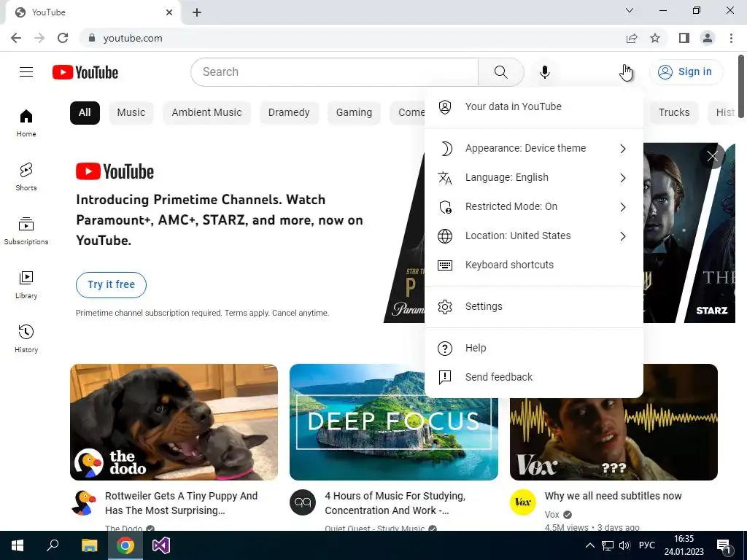Click The Dodo channel avatar
747x560 pixels.
pyautogui.click(x=83, y=503)
